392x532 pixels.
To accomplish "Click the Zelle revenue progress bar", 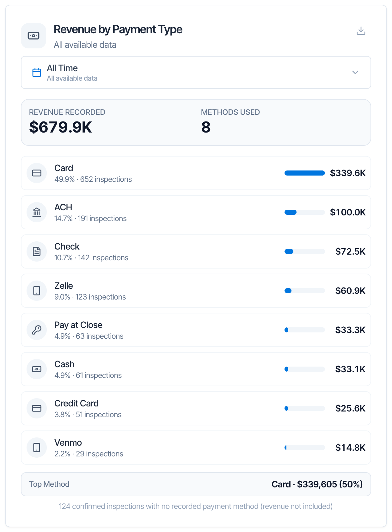I will point(305,291).
